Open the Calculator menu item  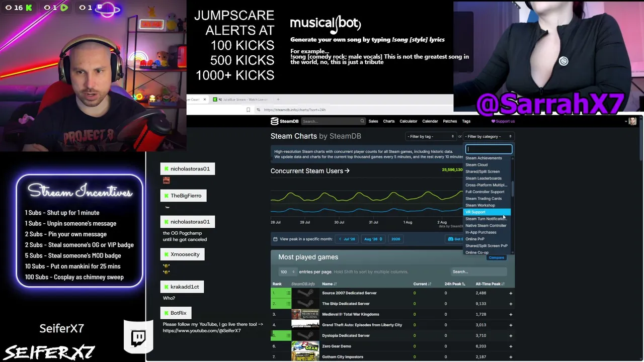click(409, 121)
